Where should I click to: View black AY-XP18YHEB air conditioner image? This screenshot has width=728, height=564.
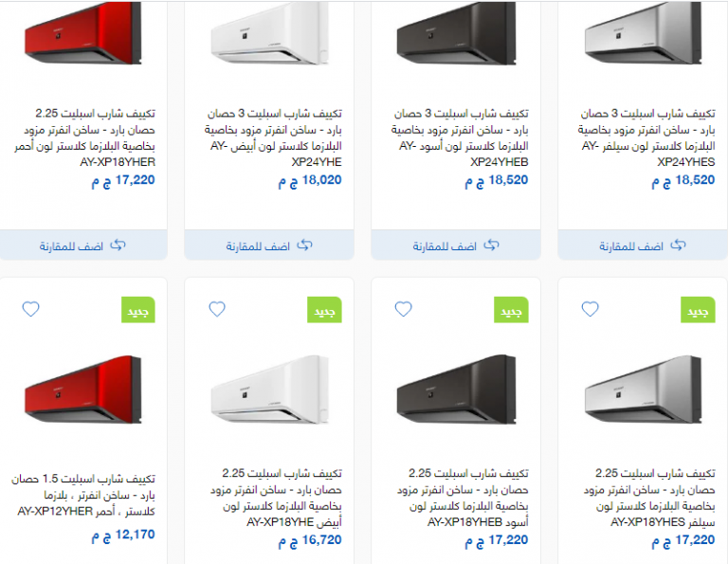click(x=456, y=390)
